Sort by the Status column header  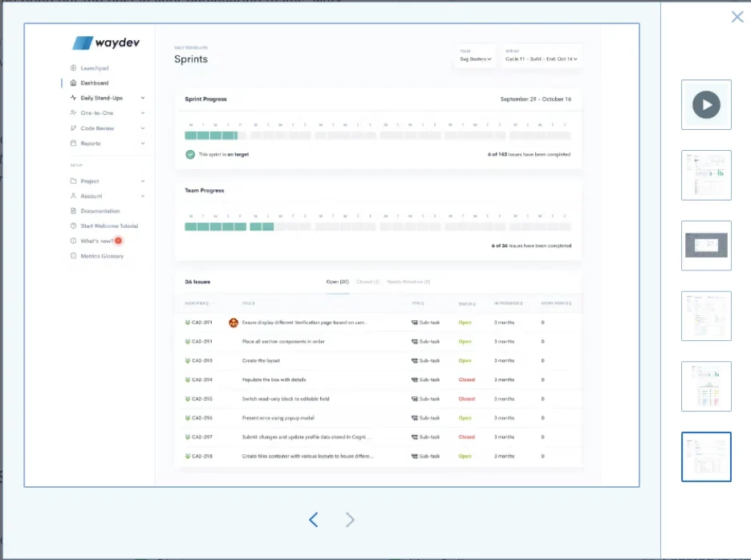click(467, 304)
